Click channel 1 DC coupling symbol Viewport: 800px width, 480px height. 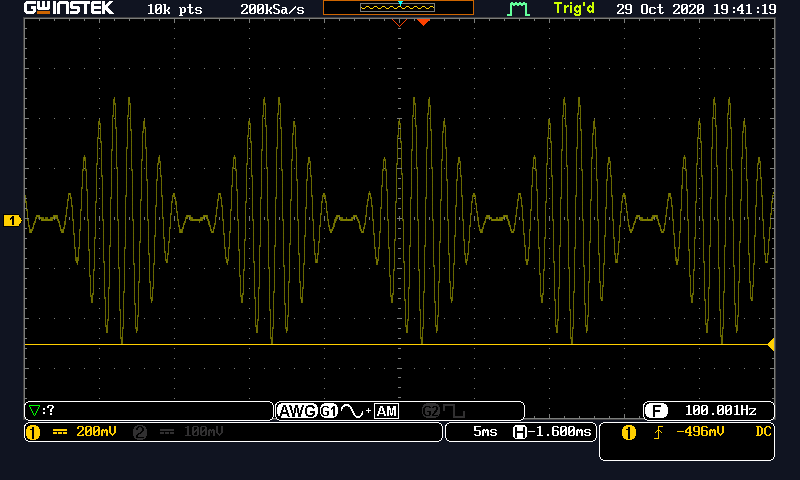tap(60, 432)
